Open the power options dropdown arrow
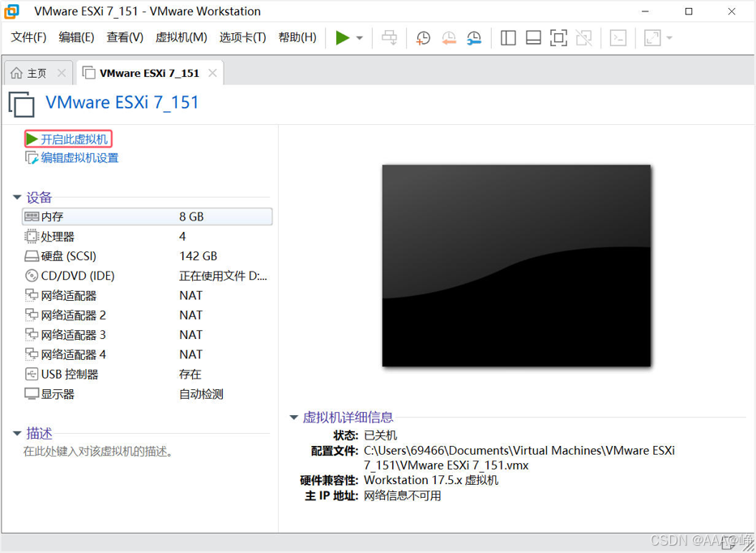756x553 pixels. pyautogui.click(x=360, y=38)
